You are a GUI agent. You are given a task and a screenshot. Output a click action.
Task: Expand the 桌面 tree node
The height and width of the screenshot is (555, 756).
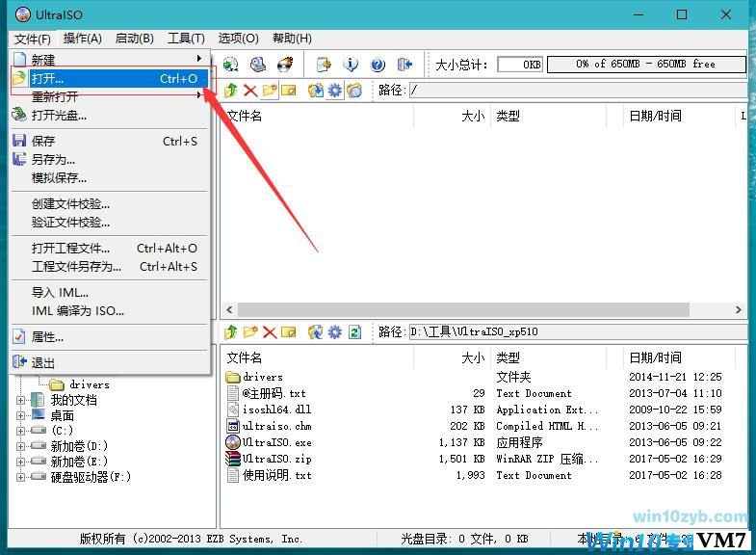pos(20,415)
